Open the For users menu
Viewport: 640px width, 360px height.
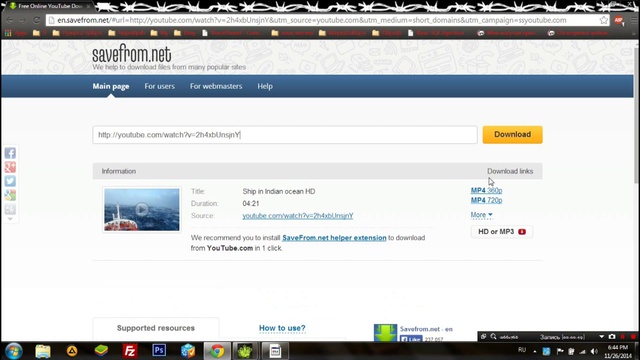click(160, 86)
